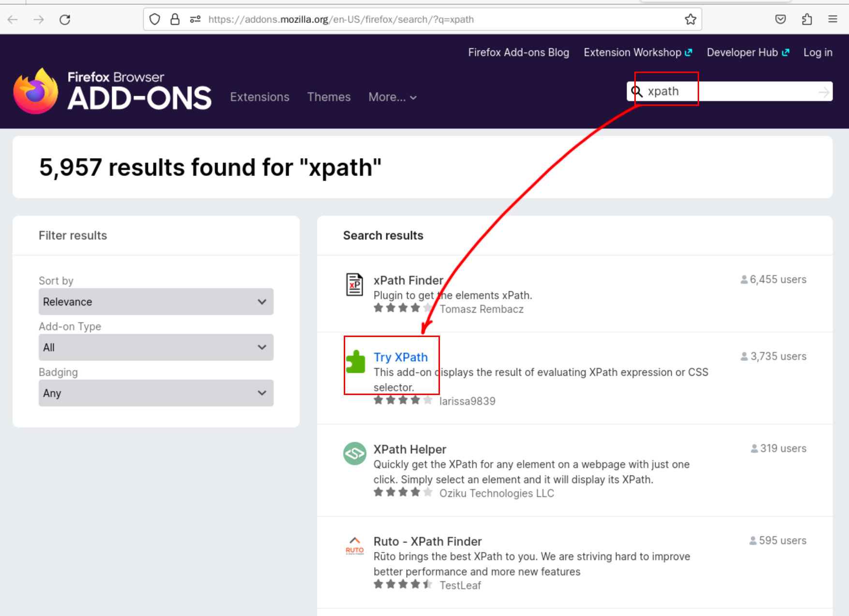Click author name Tomasz Rembacz

[x=481, y=309]
